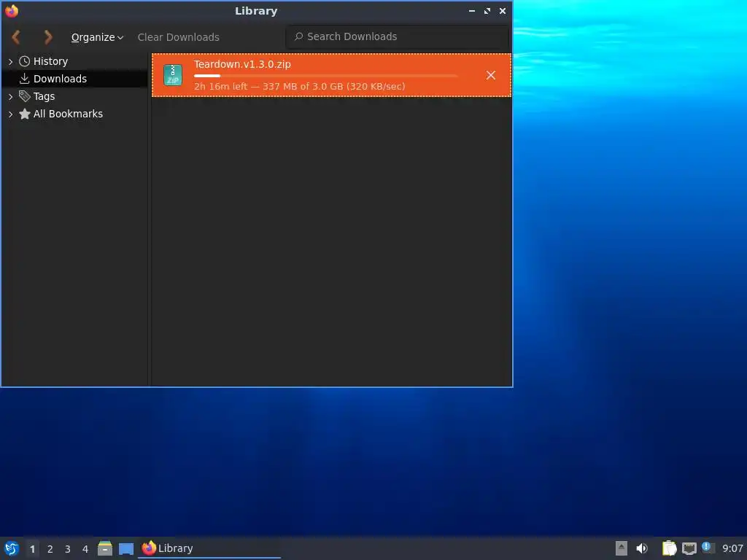Image resolution: width=747 pixels, height=560 pixels.
Task: Switch to workspace 2
Action: (x=50, y=549)
